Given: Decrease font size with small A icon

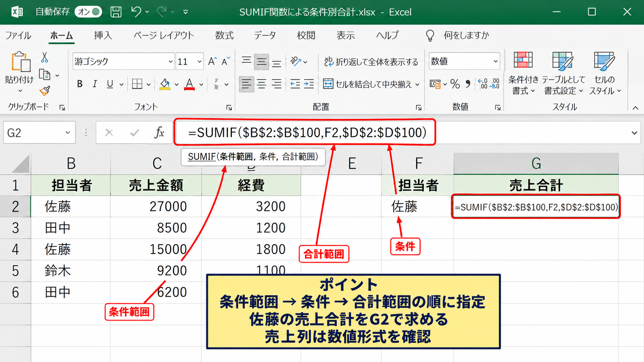Looking at the screenshot, I should click(x=226, y=62).
